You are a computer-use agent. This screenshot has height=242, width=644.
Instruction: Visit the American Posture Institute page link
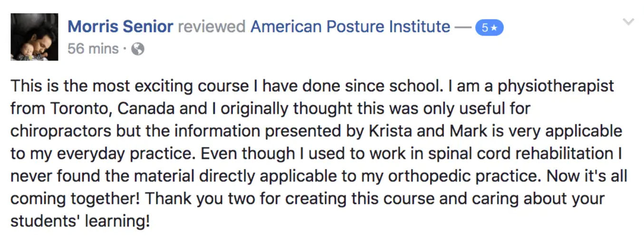(x=350, y=27)
